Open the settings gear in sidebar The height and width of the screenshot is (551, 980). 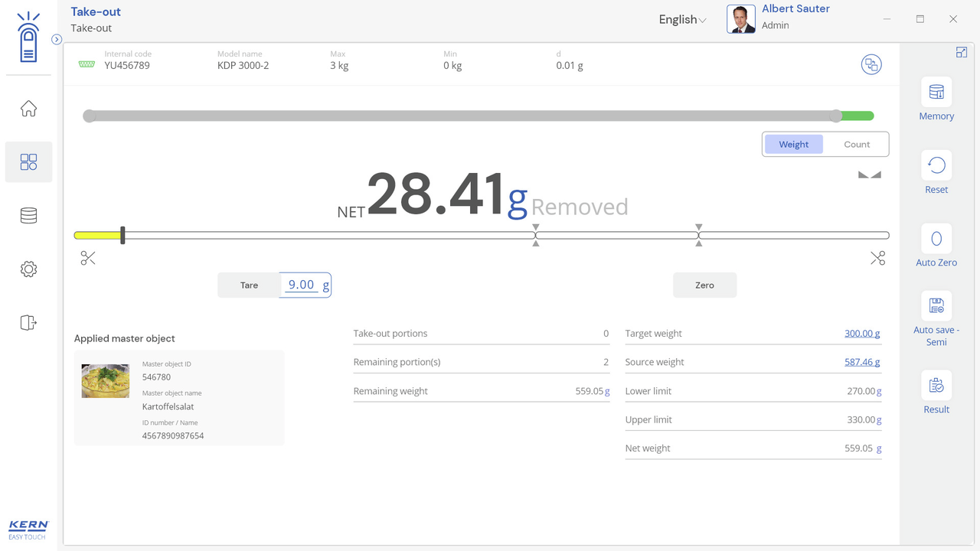28,269
